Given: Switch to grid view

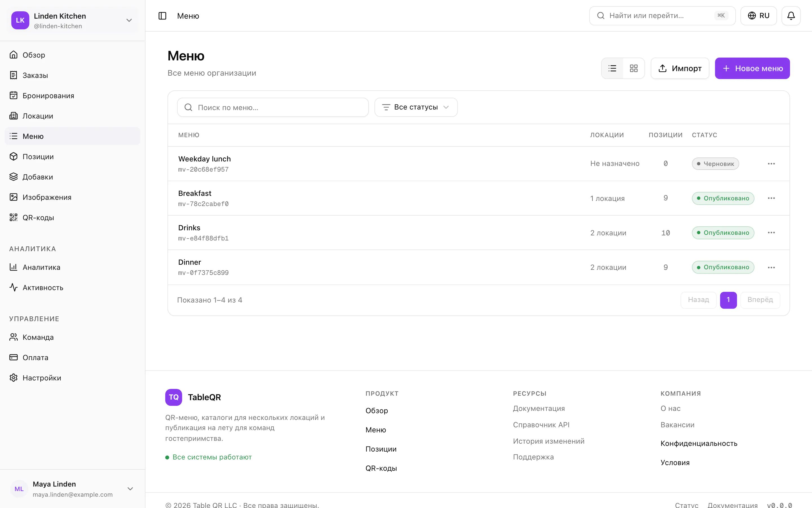Looking at the screenshot, I should pyautogui.click(x=634, y=69).
